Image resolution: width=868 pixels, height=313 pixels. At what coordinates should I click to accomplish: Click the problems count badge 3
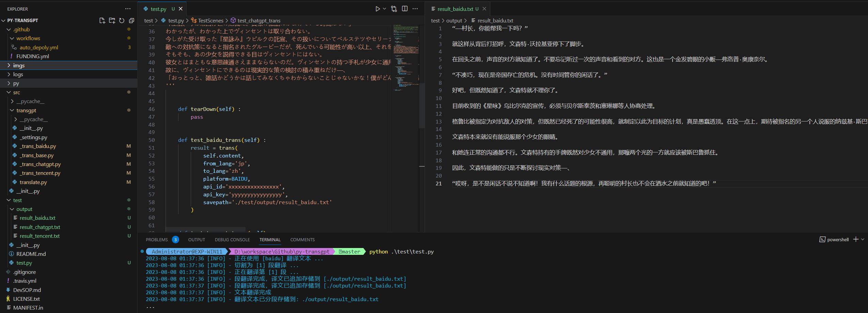pyautogui.click(x=175, y=240)
